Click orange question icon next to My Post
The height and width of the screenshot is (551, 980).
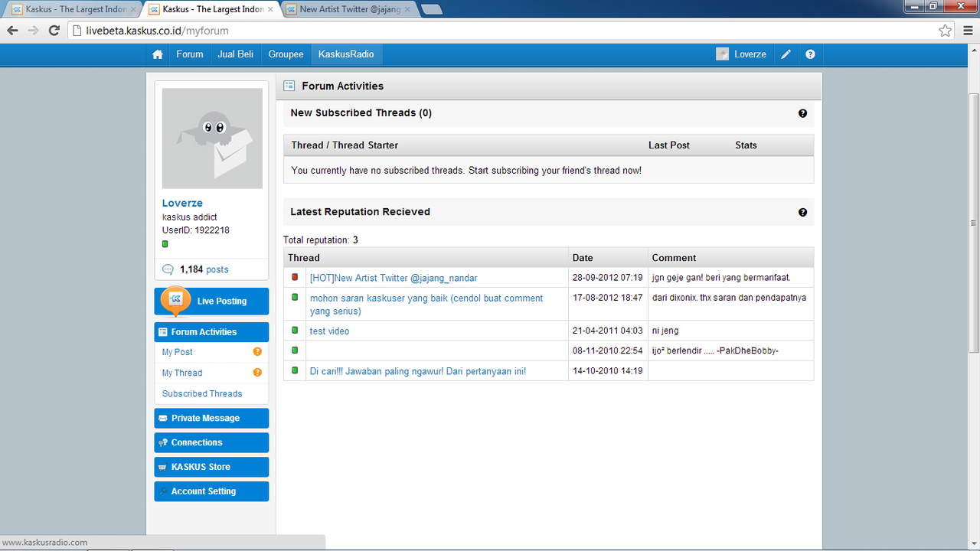[x=257, y=352]
